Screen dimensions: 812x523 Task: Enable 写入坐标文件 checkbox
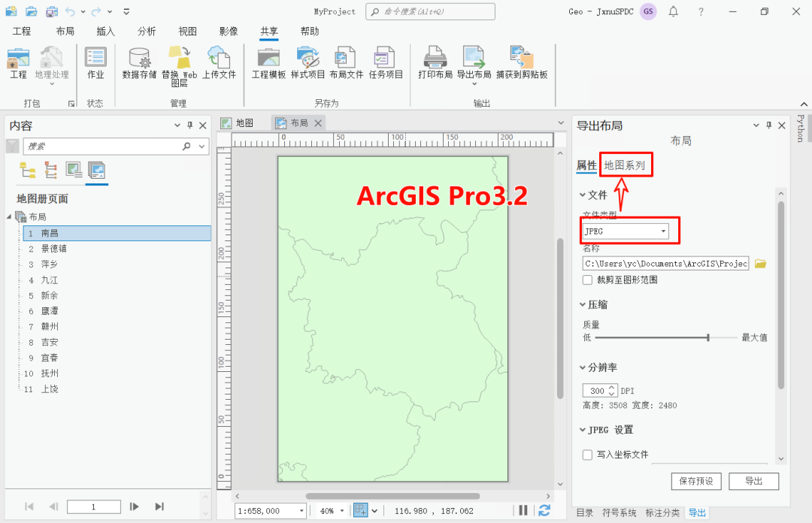[587, 455]
